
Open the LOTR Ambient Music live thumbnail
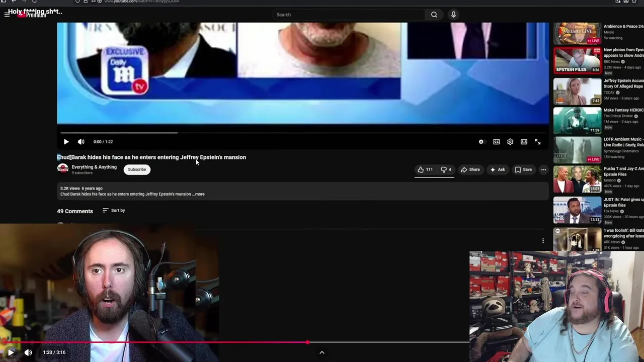(577, 149)
